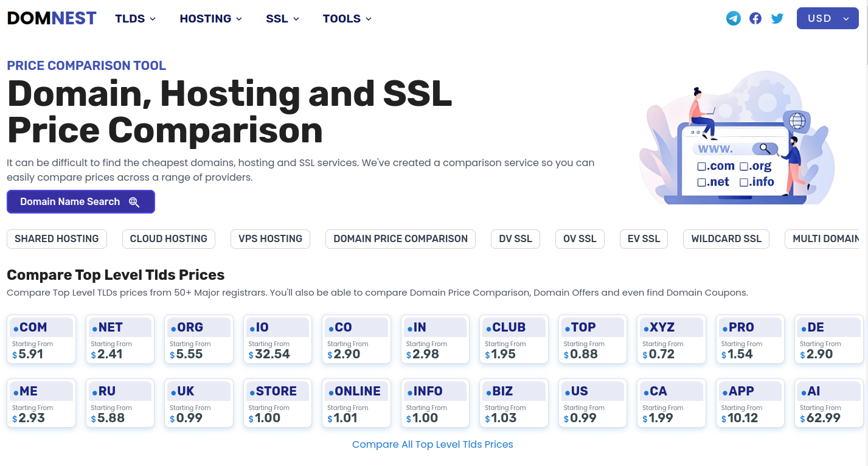Select the CLOUD HOSTING tag
The width and height of the screenshot is (868, 466).
168,239
